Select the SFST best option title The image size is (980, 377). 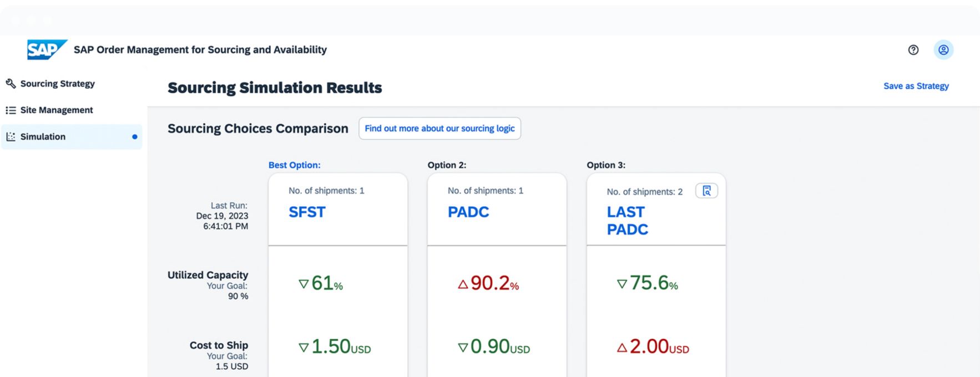click(307, 212)
